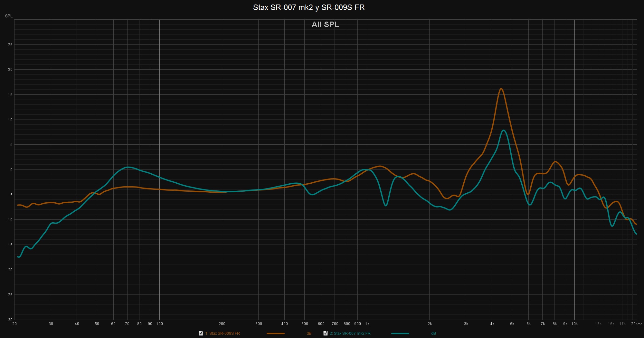Click the graph title 'Stax SR-007 mk2 y SR-009S FR'
This screenshot has width=644, height=338.
point(308,7)
